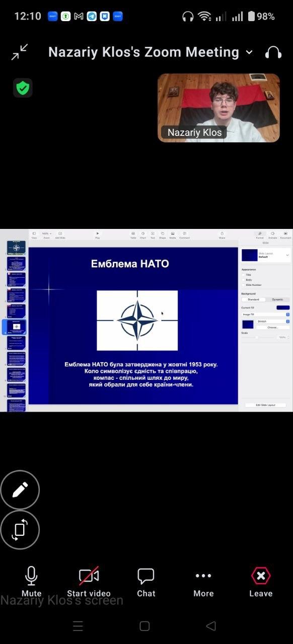This screenshot has width=293, height=644.
Task: Tap the green security shield icon
Action: tap(23, 88)
